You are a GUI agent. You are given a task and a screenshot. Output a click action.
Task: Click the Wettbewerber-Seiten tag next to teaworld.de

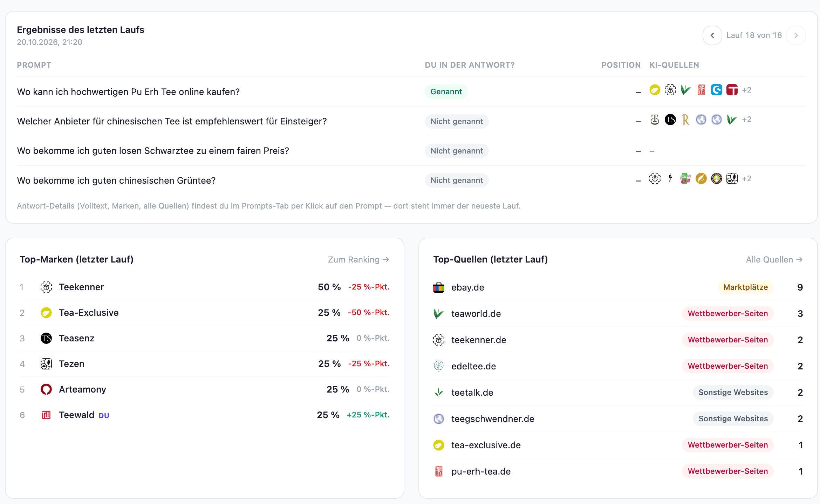pyautogui.click(x=727, y=314)
